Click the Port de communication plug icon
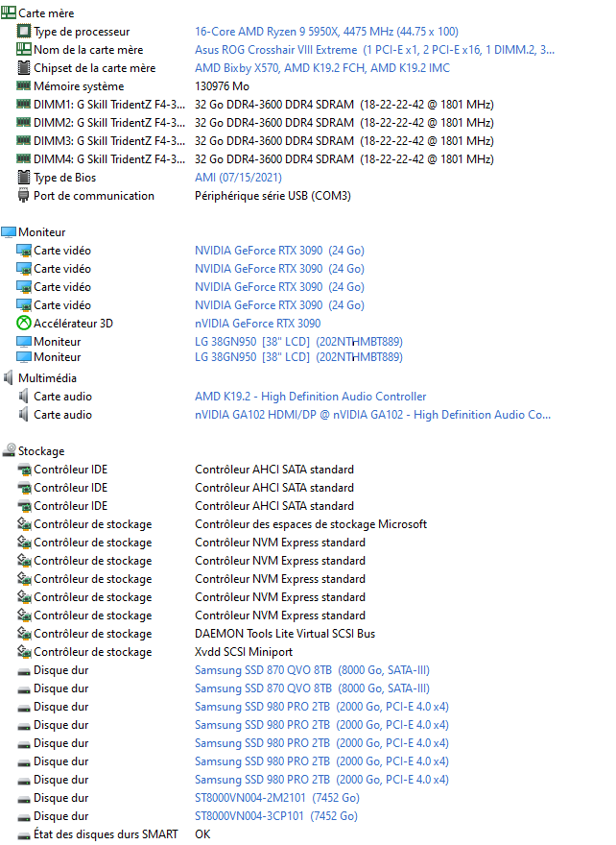Screen dimensions: 616x845 point(23,195)
